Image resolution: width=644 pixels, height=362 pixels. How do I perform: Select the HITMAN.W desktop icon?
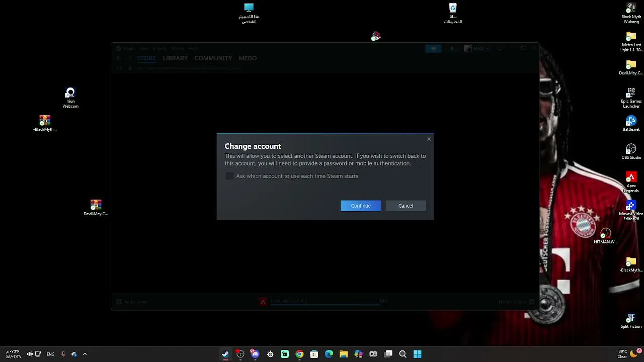point(605,236)
